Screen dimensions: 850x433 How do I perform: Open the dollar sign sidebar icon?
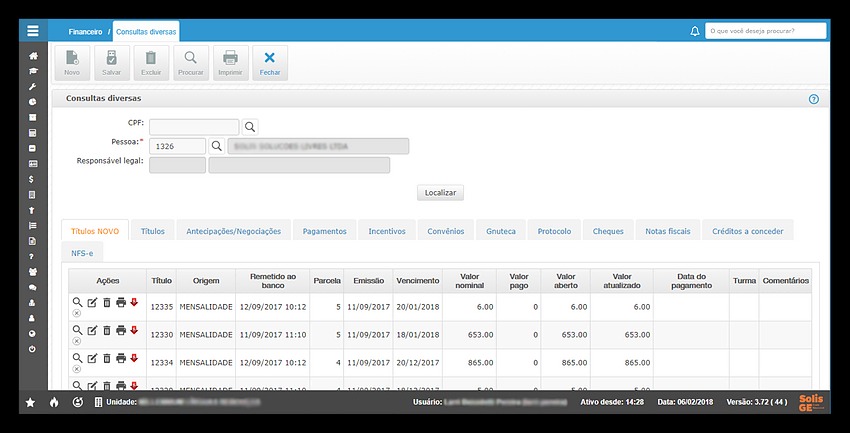[32, 178]
